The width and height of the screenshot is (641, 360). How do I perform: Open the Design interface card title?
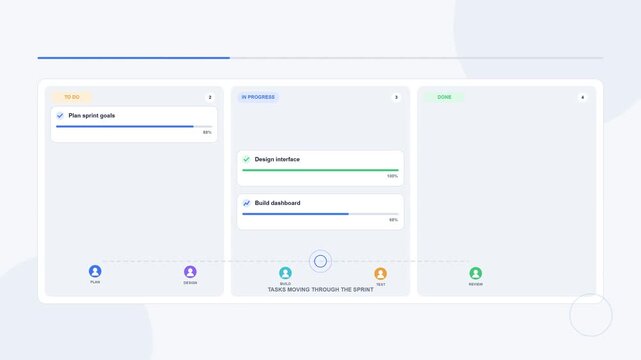[277, 159]
